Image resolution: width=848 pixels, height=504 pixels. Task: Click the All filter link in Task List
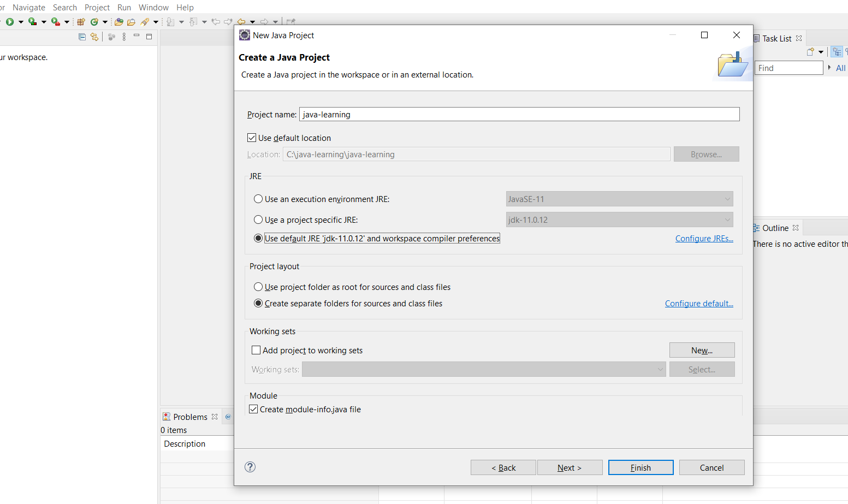[840, 68]
